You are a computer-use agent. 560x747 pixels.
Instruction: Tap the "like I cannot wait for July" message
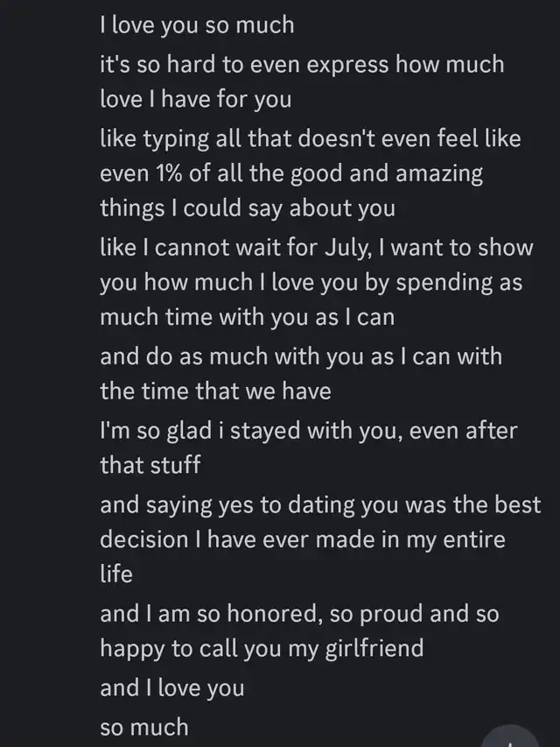pos(316,247)
